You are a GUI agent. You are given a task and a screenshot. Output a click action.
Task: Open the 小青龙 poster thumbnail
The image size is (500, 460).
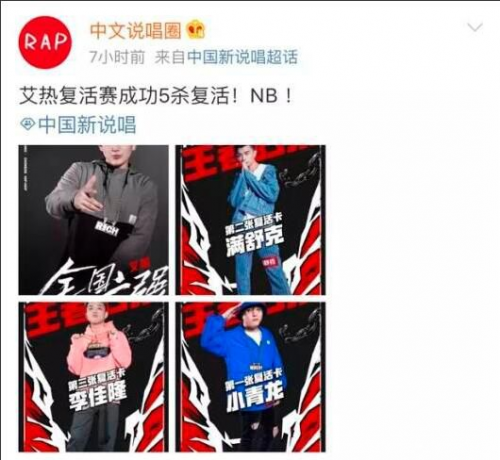[x=251, y=377]
